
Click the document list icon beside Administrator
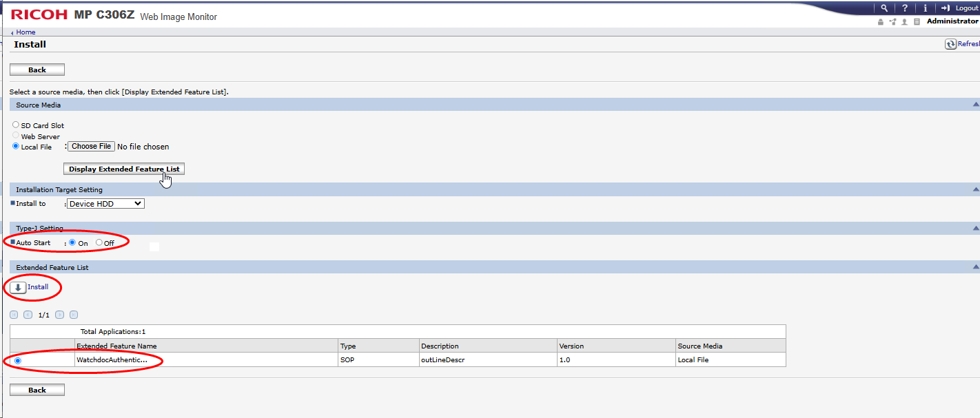917,22
